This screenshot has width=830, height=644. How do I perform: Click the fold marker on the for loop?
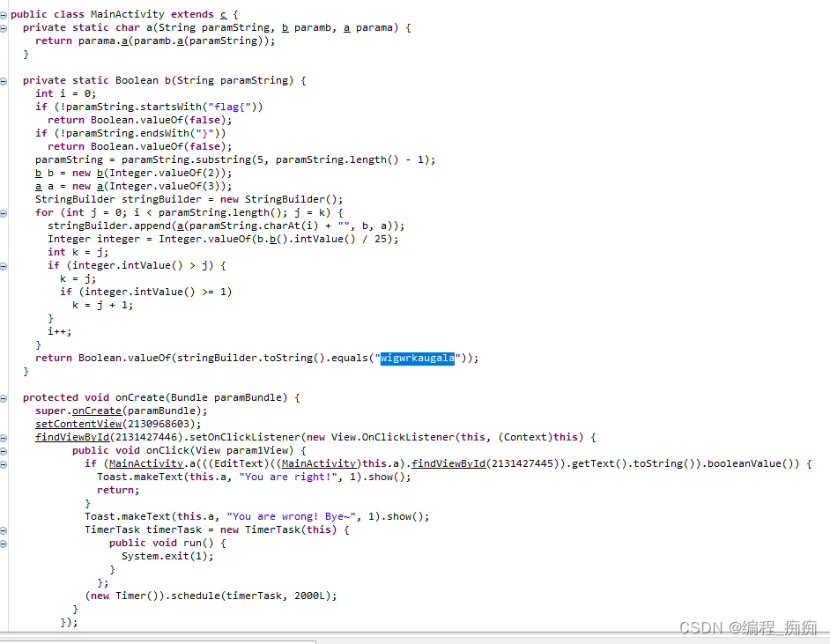point(4,212)
